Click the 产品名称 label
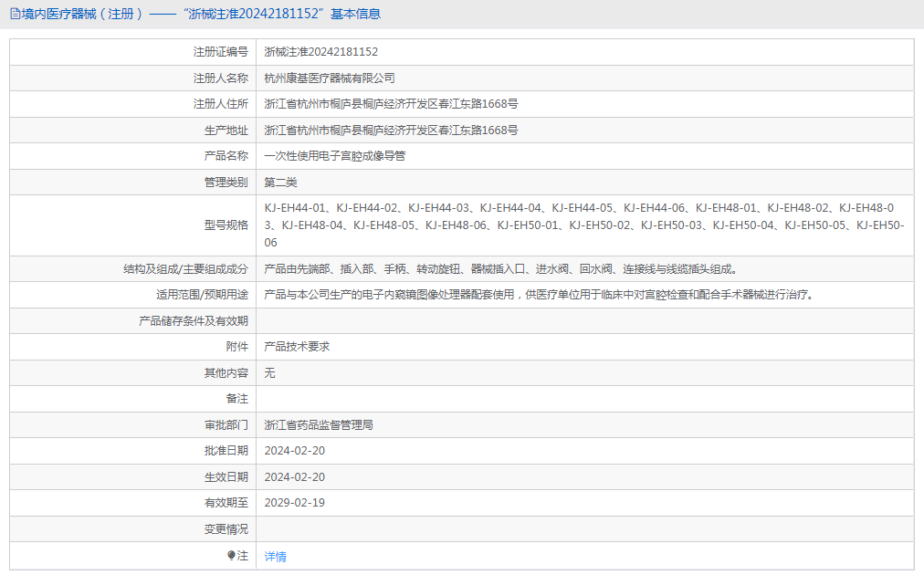Viewport: 924px width, 575px height. [x=226, y=155]
